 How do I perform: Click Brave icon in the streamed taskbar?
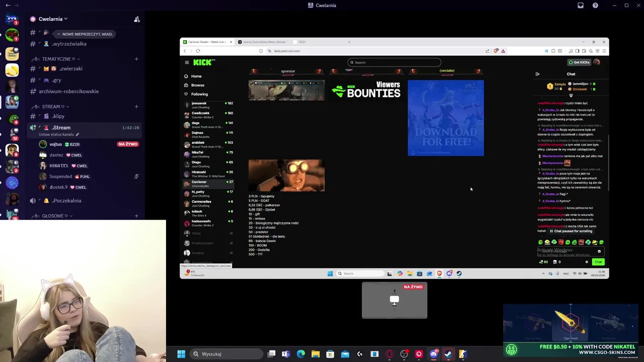pos(439,274)
